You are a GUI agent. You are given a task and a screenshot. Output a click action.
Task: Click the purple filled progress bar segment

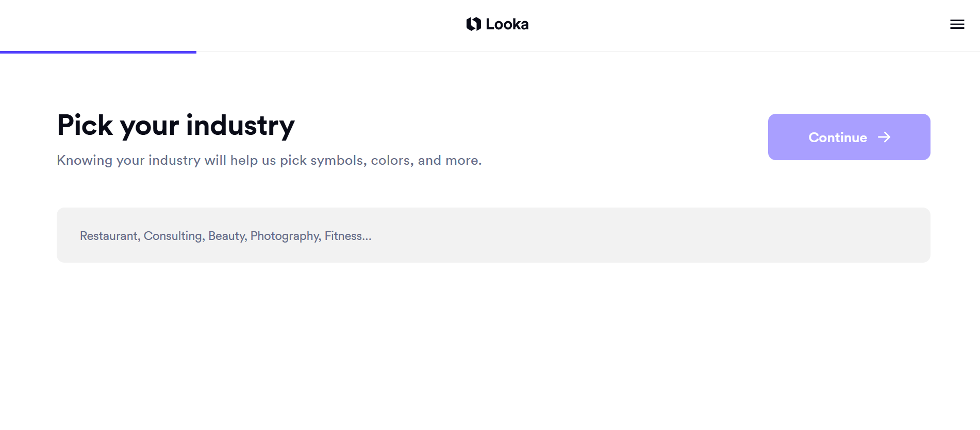point(98,52)
